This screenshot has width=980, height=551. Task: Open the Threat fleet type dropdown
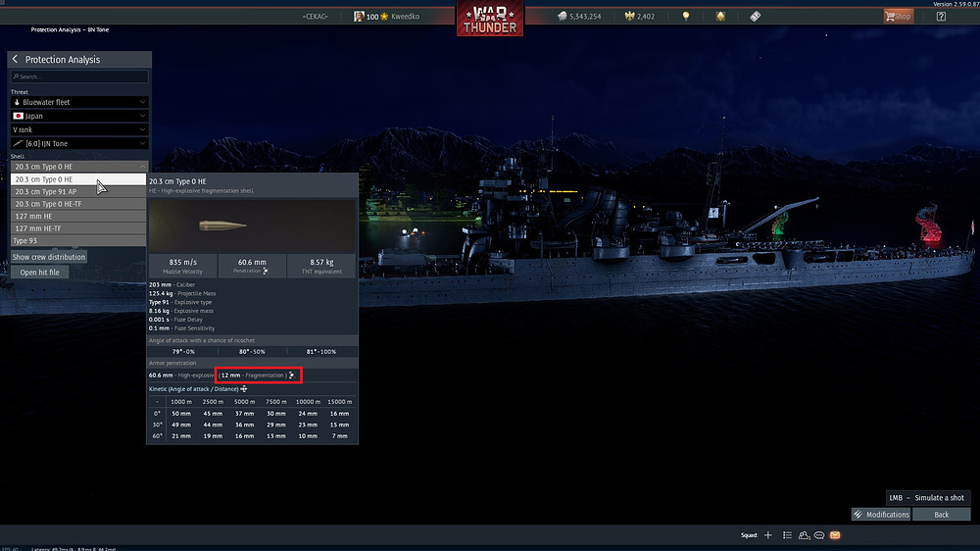click(79, 102)
